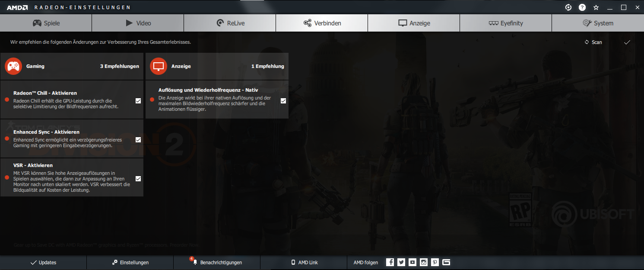The image size is (644, 270).
Task: Toggle the Enhanced Sync checkbox
Action: click(138, 140)
